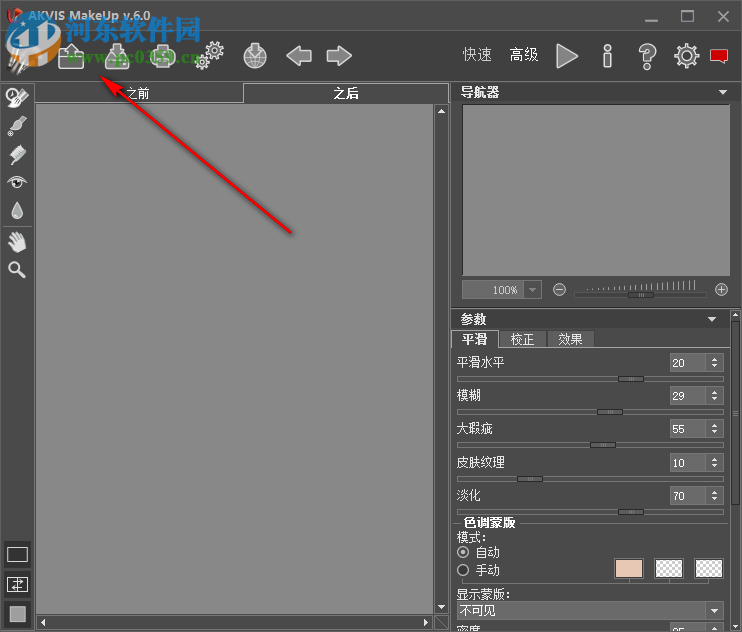The image size is (742, 632).
Task: Pick the skin-tone color swatch
Action: click(x=629, y=569)
